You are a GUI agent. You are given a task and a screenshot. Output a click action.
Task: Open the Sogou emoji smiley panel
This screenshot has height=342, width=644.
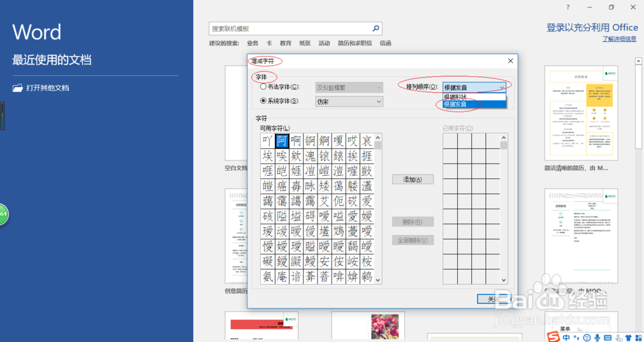[587, 337]
